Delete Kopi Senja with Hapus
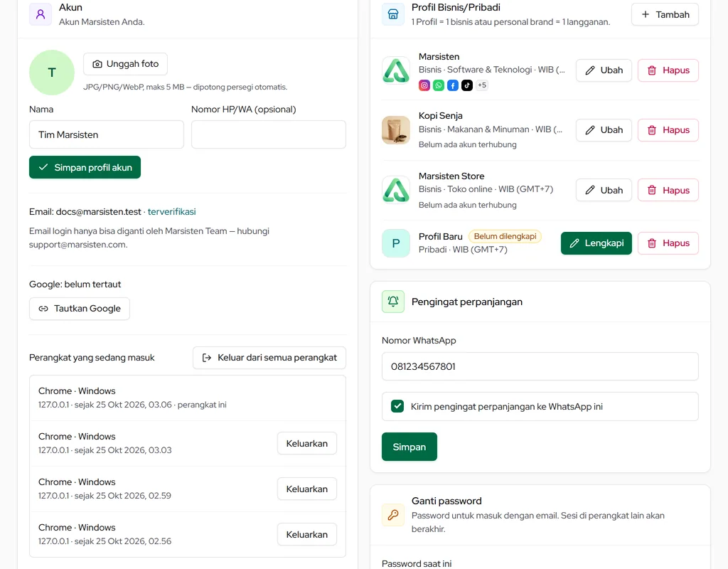Viewport: 728px width, 569px height. pos(668,130)
